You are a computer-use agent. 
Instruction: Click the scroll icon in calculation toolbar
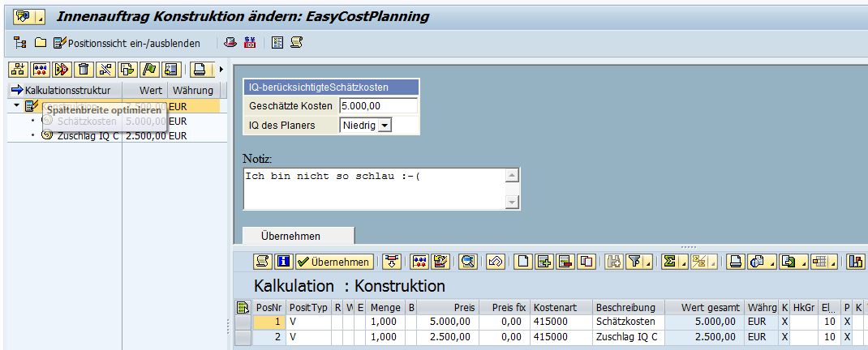point(263,262)
